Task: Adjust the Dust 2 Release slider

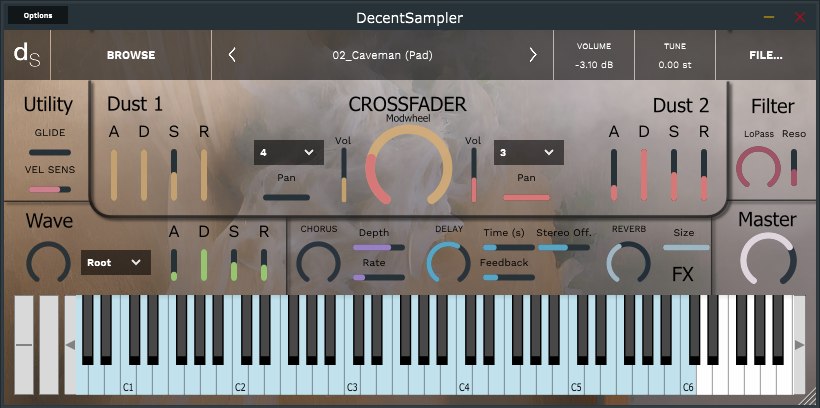Action: coord(704,175)
